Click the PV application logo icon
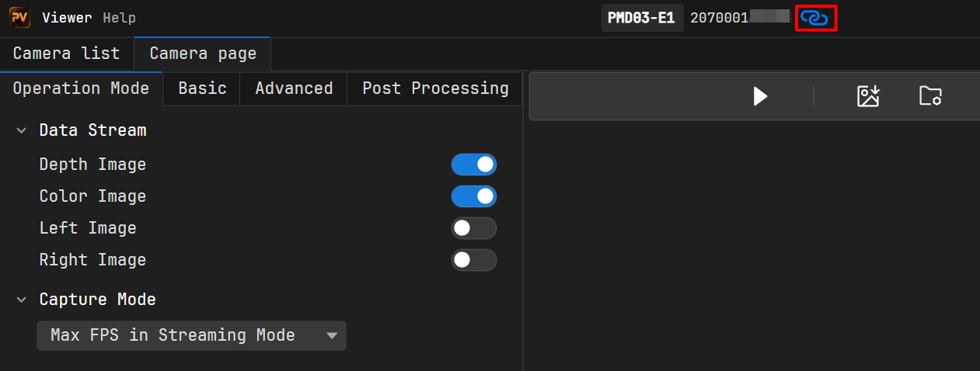The image size is (980, 371). tap(19, 17)
